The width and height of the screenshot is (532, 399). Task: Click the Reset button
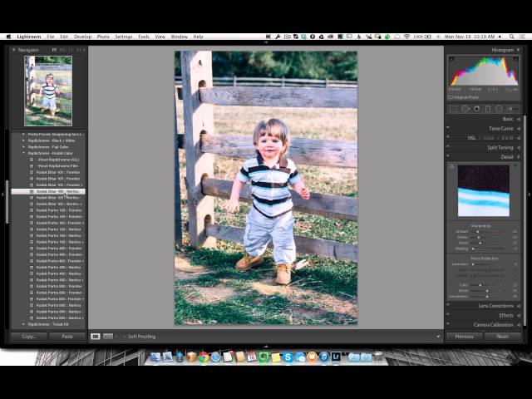point(502,337)
